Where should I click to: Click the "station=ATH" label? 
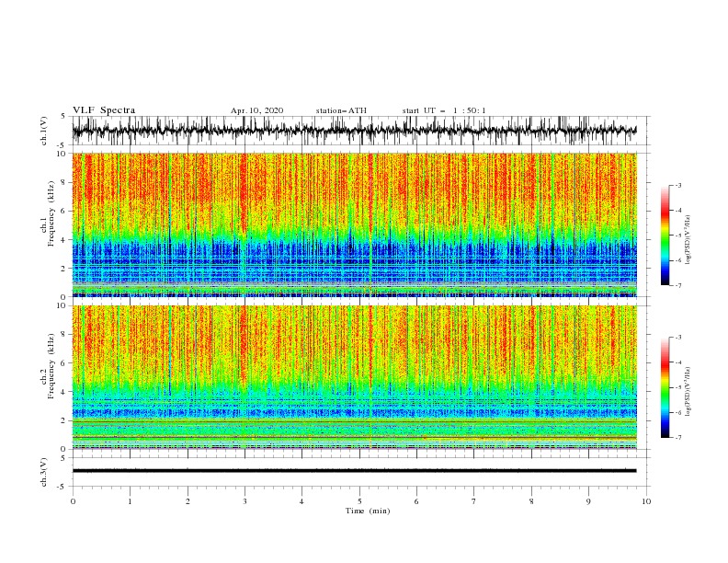(341, 110)
